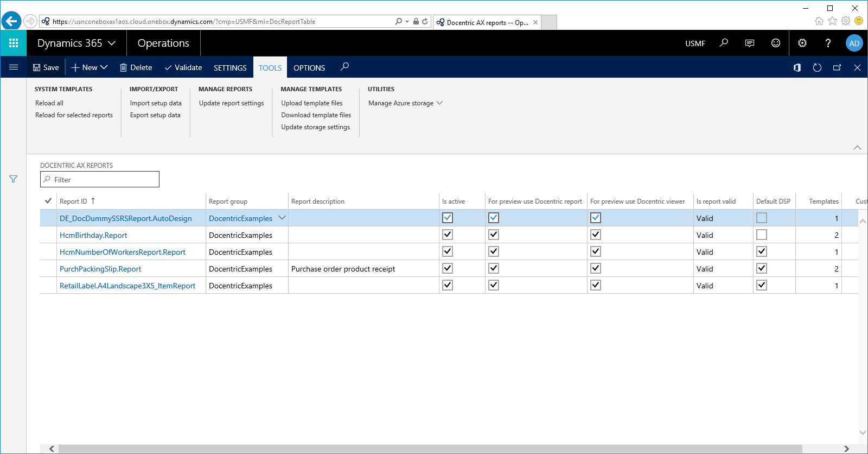868x454 pixels.
Task: Open Report group dropdown for selected row
Action: pyautogui.click(x=282, y=218)
